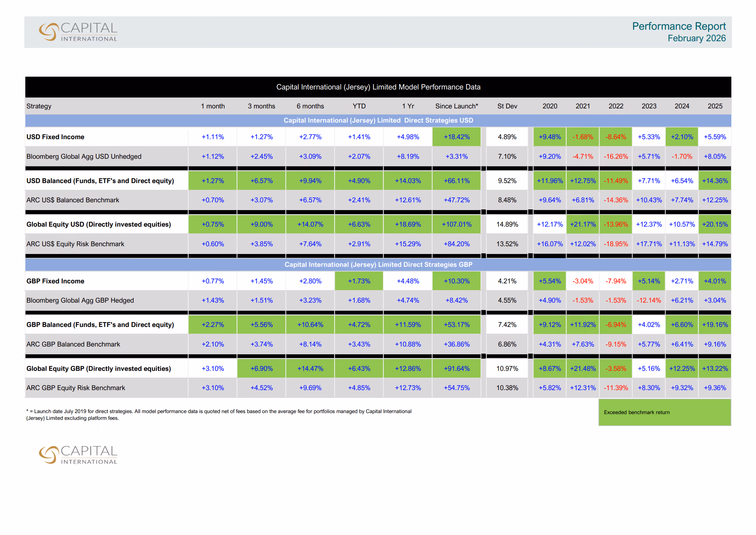Viewport: 756px width, 535px height.
Task: Select the 'February 2026' date text
Action: (697, 38)
